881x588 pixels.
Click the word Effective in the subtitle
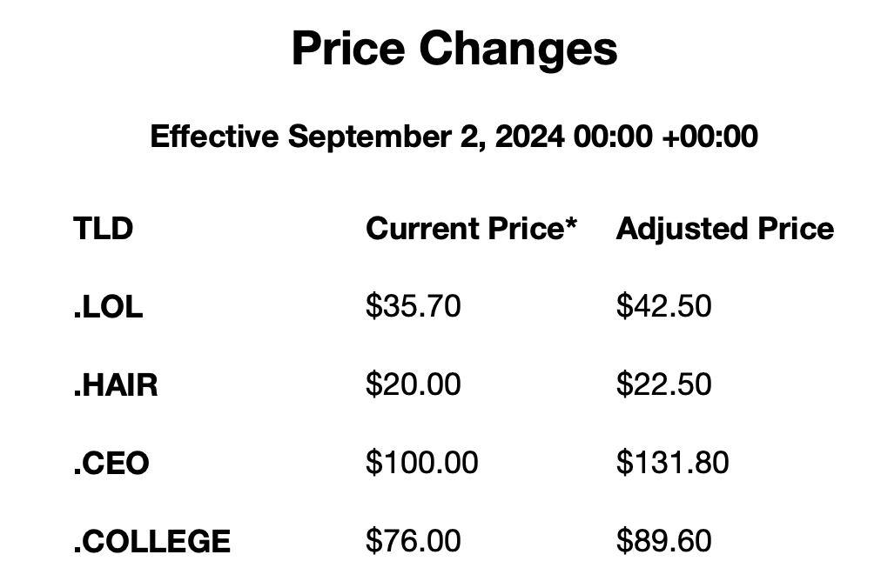tap(214, 137)
